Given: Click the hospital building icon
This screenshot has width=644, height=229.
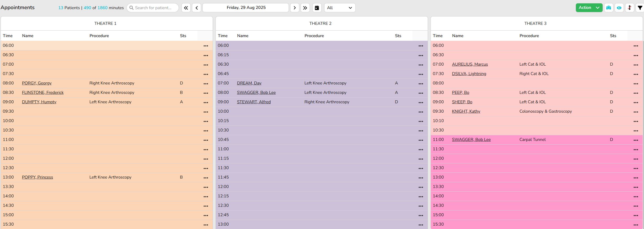Looking at the screenshot, I should pos(609,8).
